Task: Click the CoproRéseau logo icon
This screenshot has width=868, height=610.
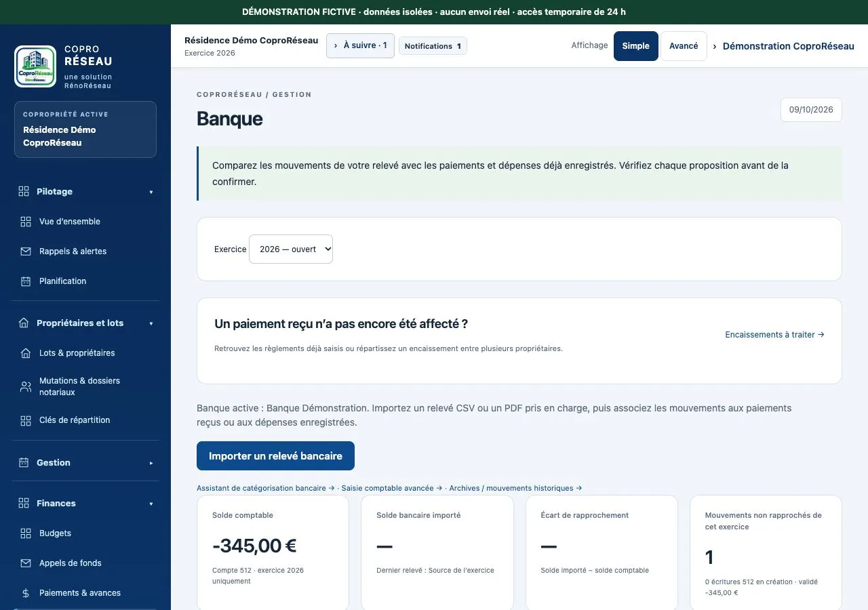Action: (35, 66)
